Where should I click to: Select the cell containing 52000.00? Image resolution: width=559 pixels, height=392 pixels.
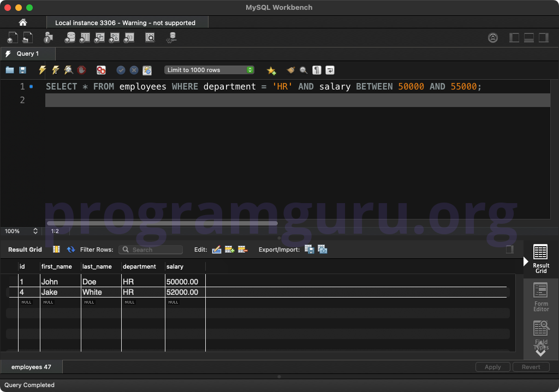pos(185,292)
